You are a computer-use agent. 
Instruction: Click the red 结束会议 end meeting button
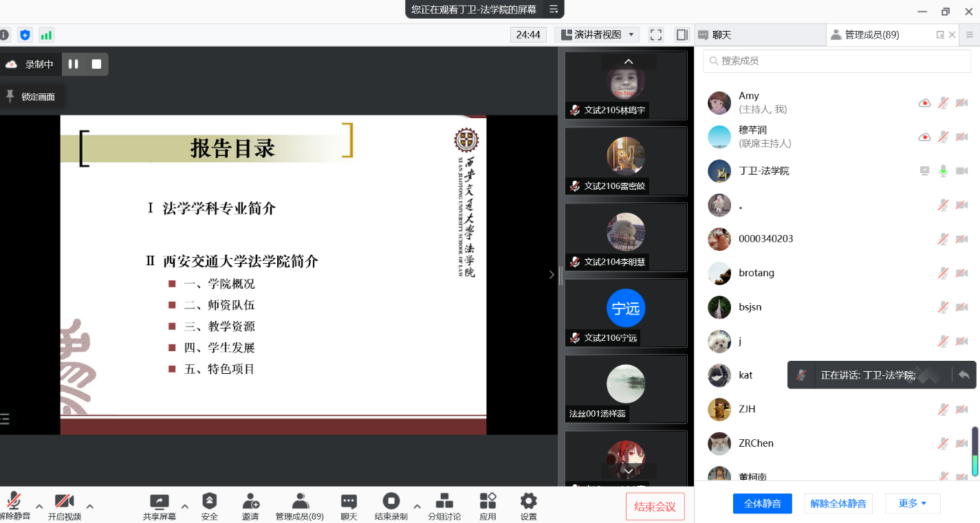(x=655, y=507)
